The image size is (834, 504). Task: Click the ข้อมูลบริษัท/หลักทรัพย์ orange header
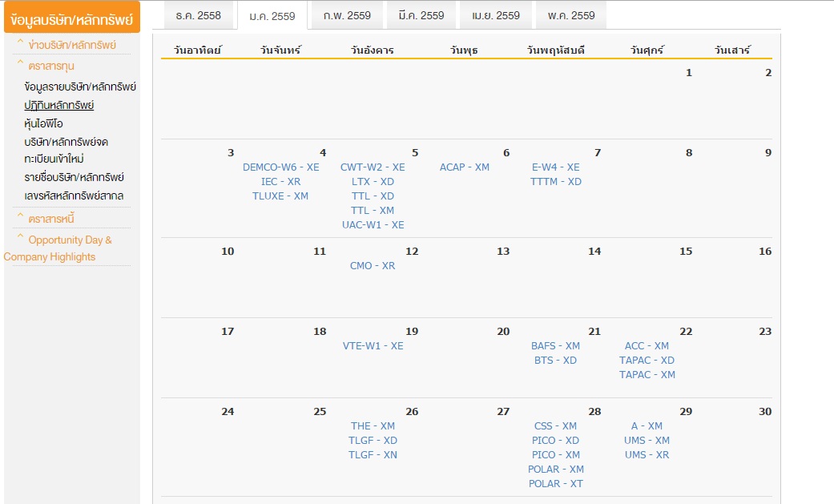[x=72, y=18]
